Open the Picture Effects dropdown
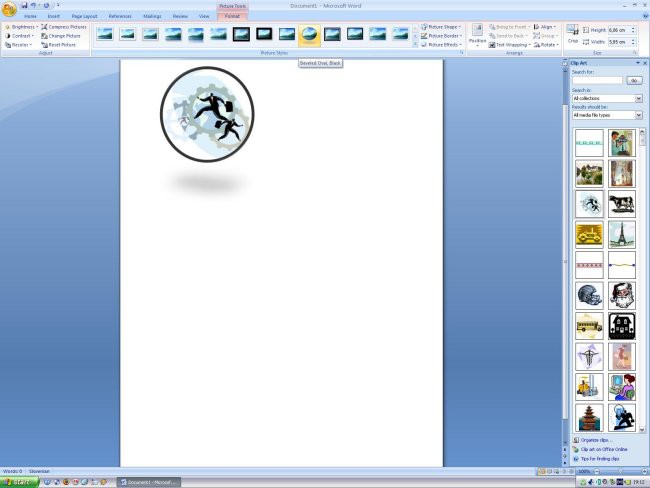This screenshot has height=488, width=650. click(x=441, y=45)
